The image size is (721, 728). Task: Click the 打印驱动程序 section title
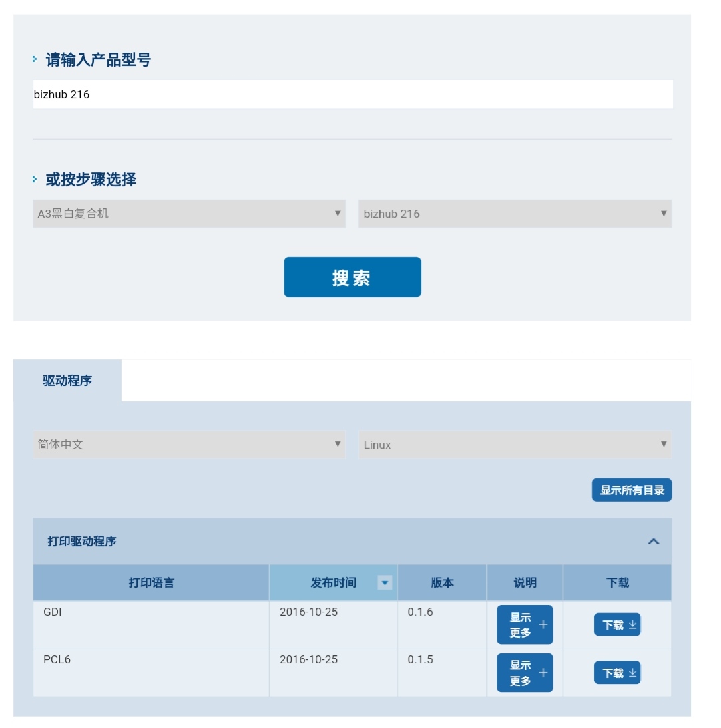pos(82,542)
